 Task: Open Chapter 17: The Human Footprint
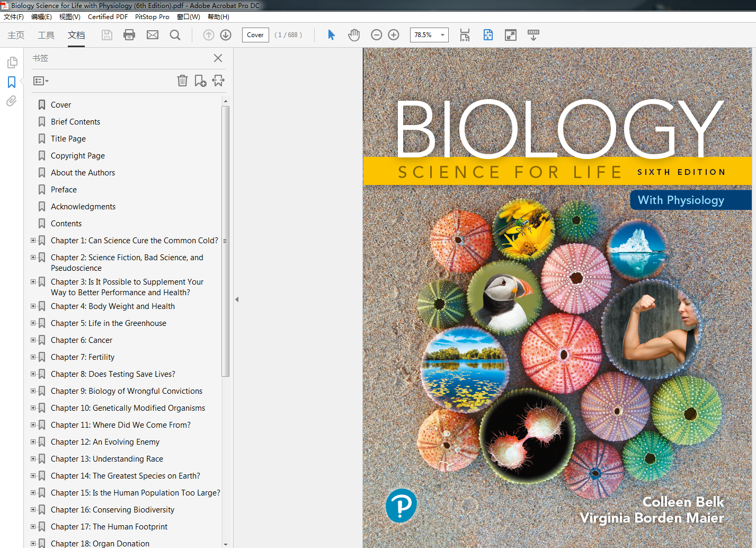click(x=109, y=527)
